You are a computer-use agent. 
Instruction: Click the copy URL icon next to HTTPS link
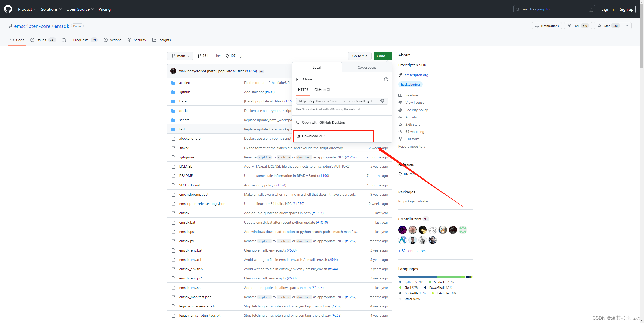(382, 101)
